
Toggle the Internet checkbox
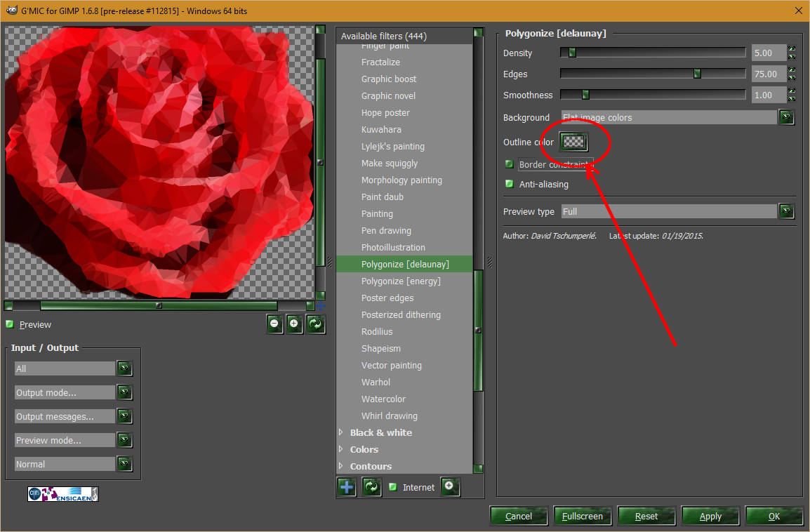pos(392,487)
